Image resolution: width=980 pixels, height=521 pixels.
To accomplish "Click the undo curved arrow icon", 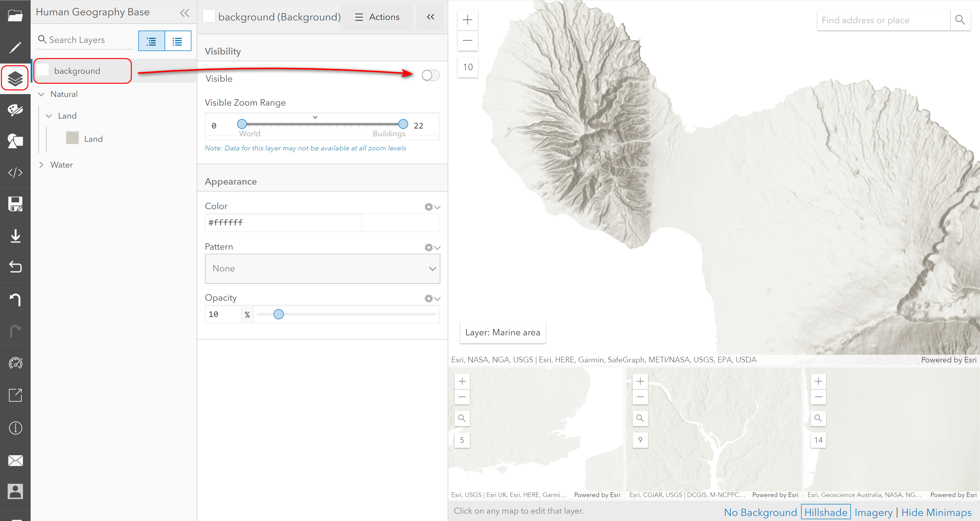I will 15,299.
